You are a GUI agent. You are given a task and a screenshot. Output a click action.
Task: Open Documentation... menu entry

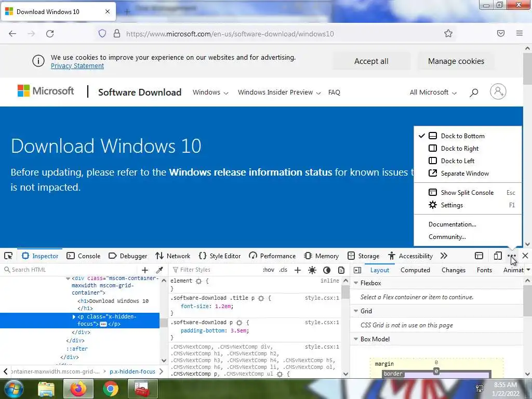pos(468,224)
